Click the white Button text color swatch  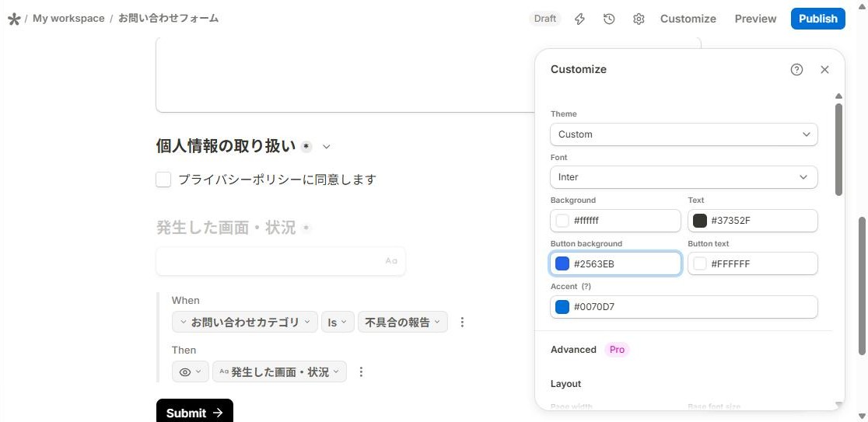click(x=700, y=263)
